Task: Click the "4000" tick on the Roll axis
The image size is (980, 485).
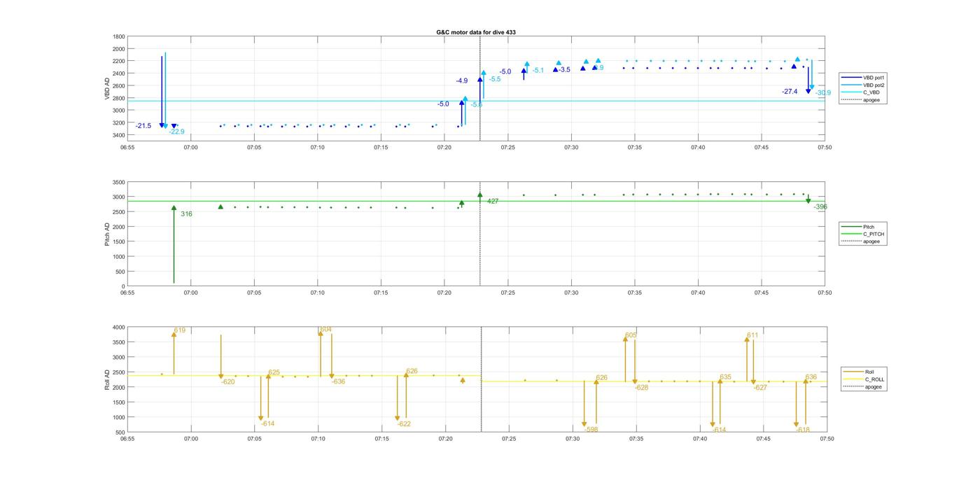Action: [119, 328]
